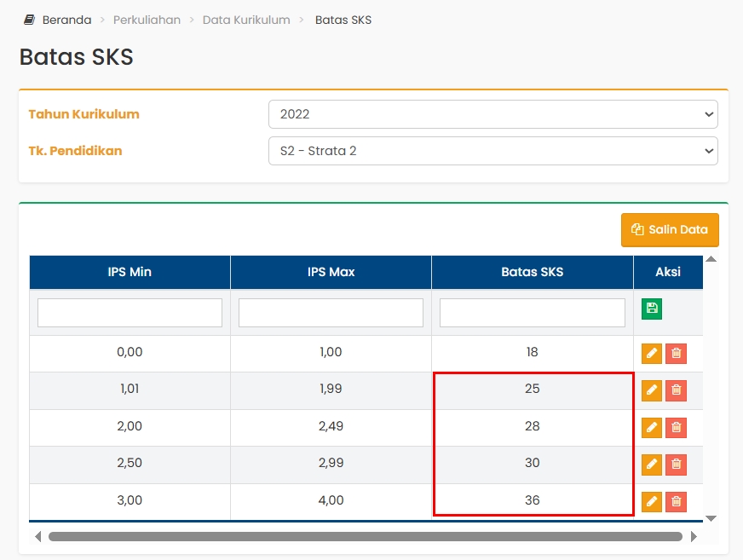
Task: Delete the row with Batas SKS 25
Action: tap(676, 390)
